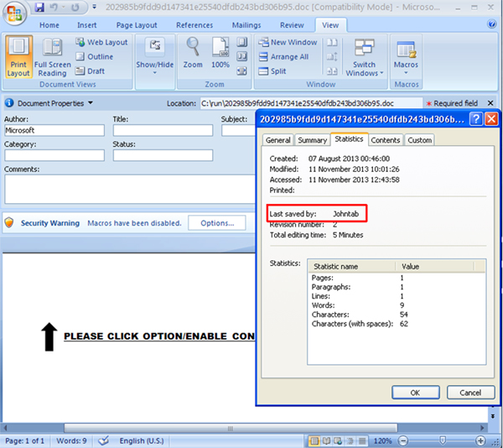Open the Zoom dialog magnifier
503x448 pixels.
(x=193, y=53)
